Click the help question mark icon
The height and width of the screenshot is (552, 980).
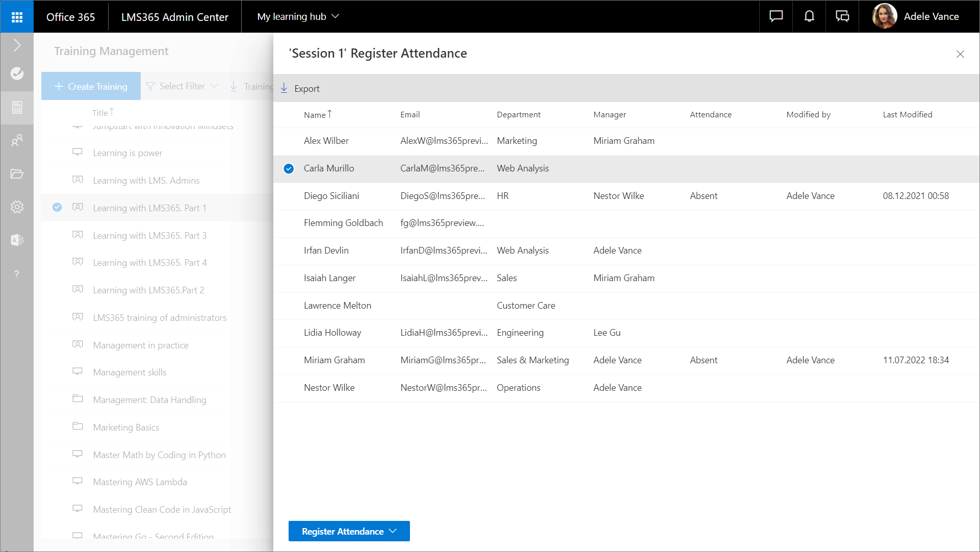(17, 274)
